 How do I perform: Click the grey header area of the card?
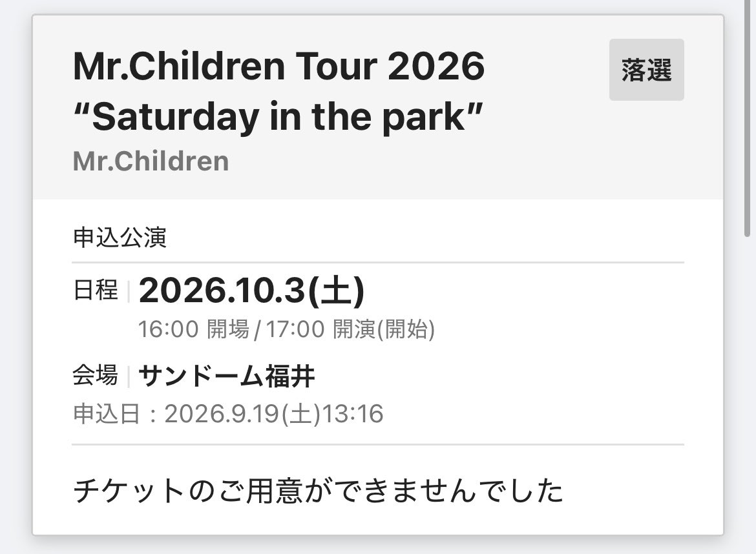[378, 107]
